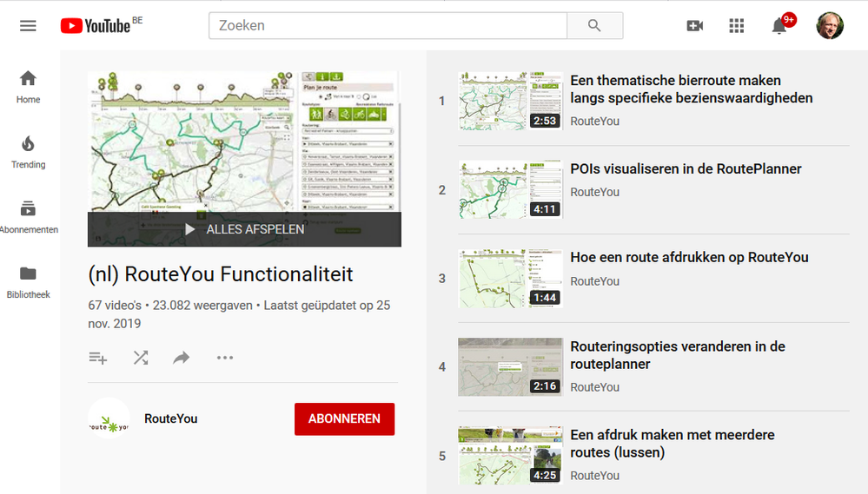Image resolution: width=868 pixels, height=494 pixels.
Task: Open RouteYou channel under route afdrukken video
Action: coord(594,281)
